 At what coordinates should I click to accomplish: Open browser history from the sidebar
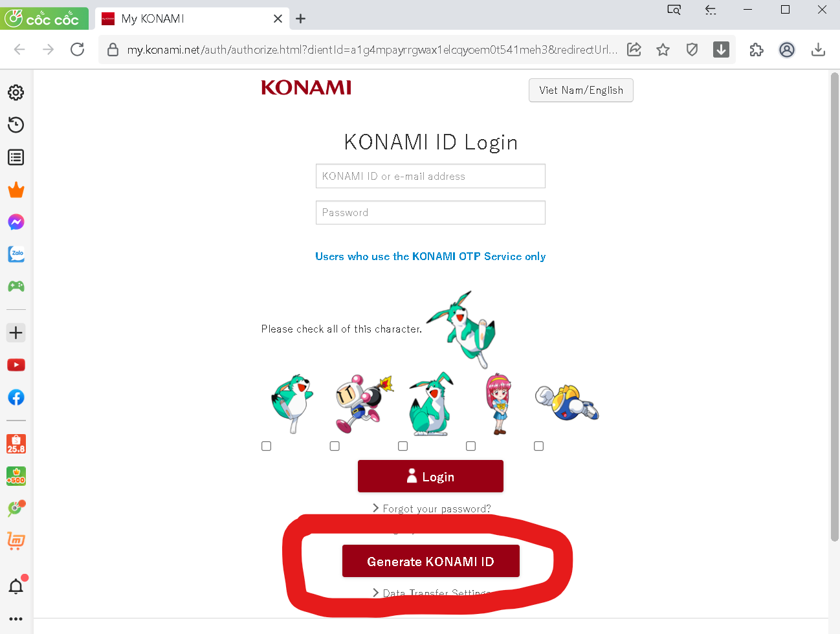point(16,125)
